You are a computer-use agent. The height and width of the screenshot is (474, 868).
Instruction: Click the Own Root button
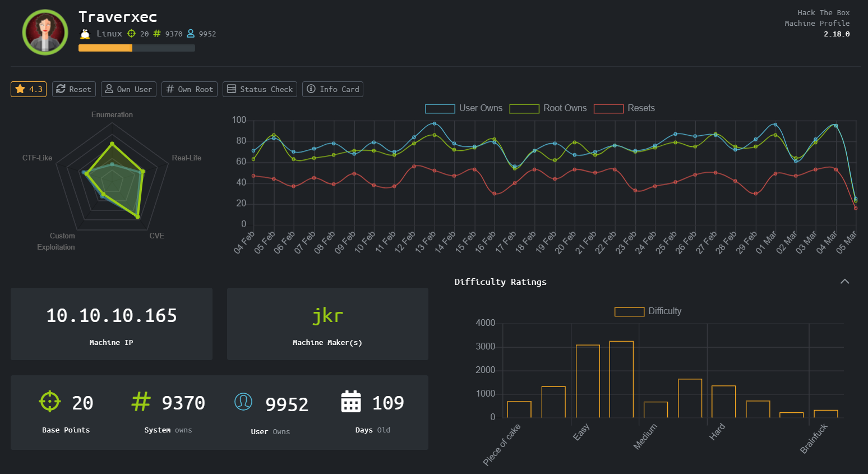pyautogui.click(x=190, y=89)
